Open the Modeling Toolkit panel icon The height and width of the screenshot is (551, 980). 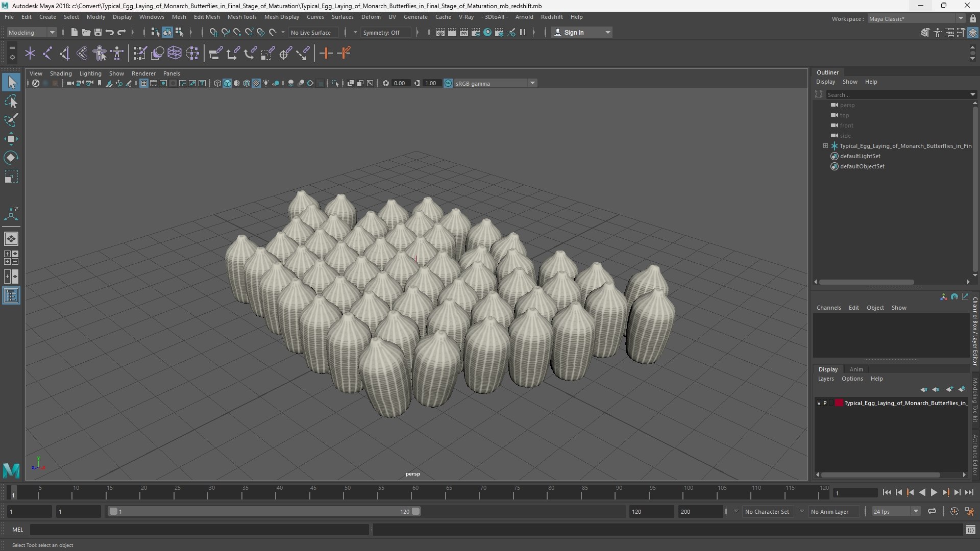pyautogui.click(x=925, y=32)
